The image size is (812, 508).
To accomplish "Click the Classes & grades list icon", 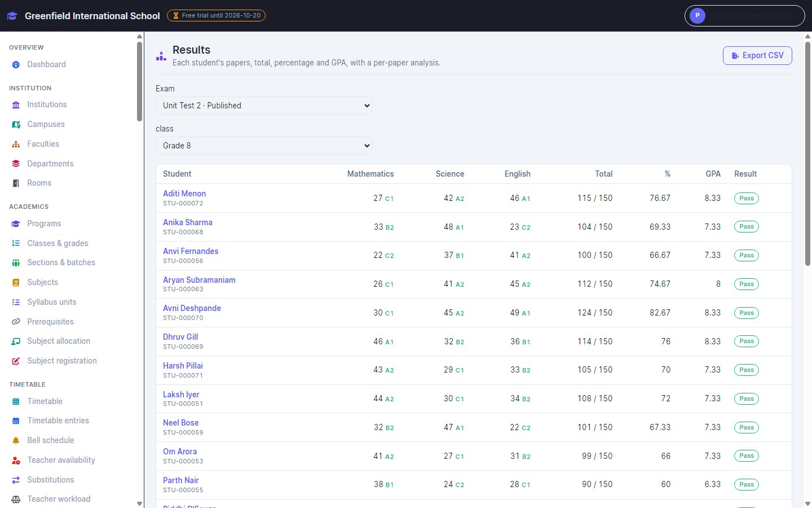I will tap(16, 243).
